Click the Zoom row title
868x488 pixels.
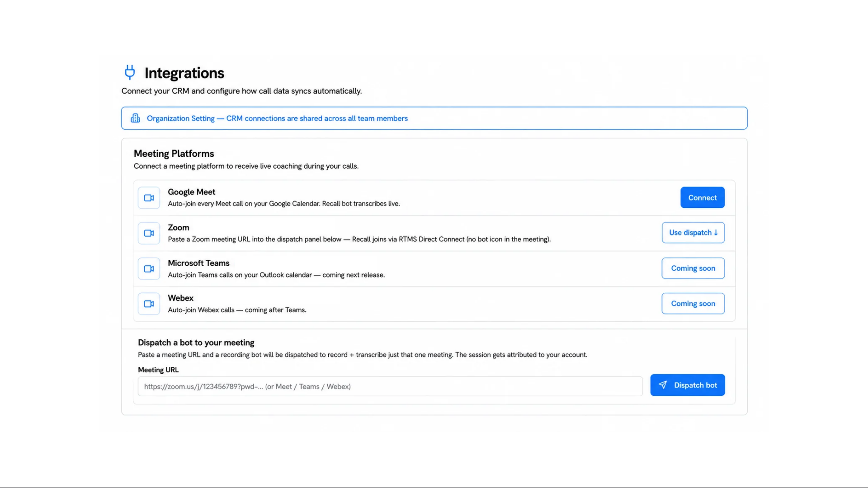pos(179,228)
